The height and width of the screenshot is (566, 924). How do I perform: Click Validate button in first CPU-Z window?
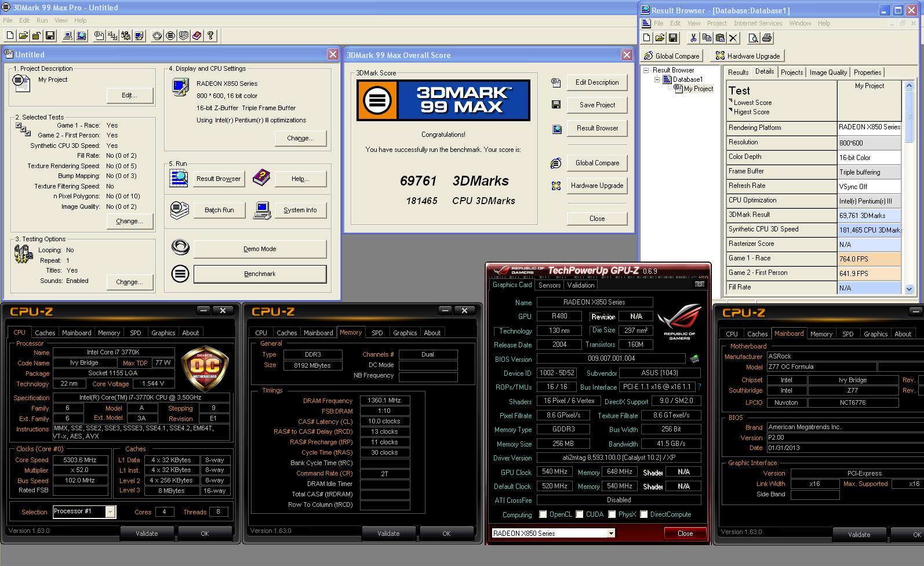(x=147, y=534)
